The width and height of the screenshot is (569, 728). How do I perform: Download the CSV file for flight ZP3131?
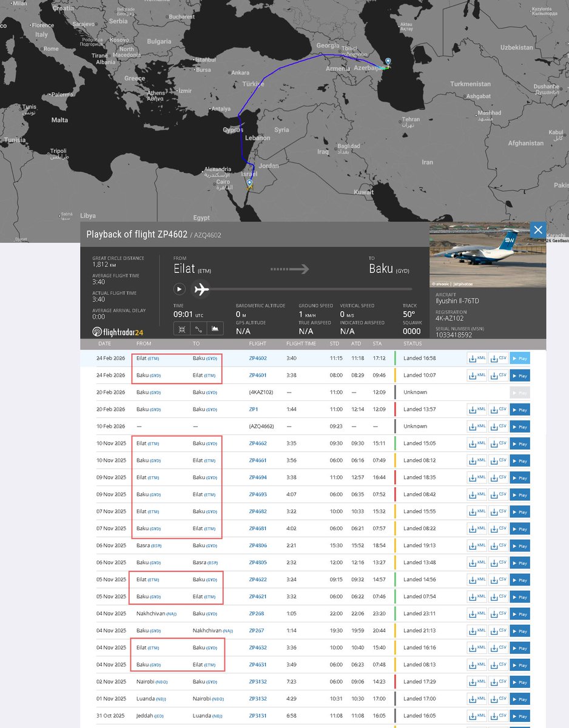tap(498, 715)
